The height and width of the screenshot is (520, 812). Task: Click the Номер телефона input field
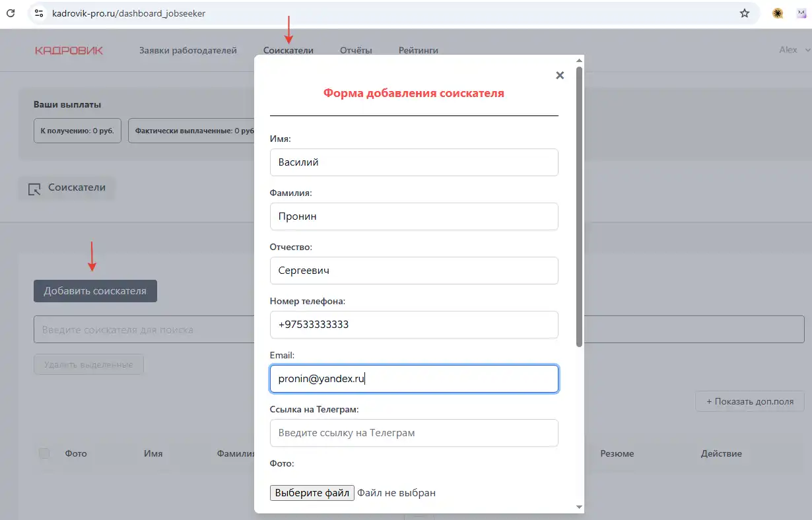pyautogui.click(x=414, y=325)
